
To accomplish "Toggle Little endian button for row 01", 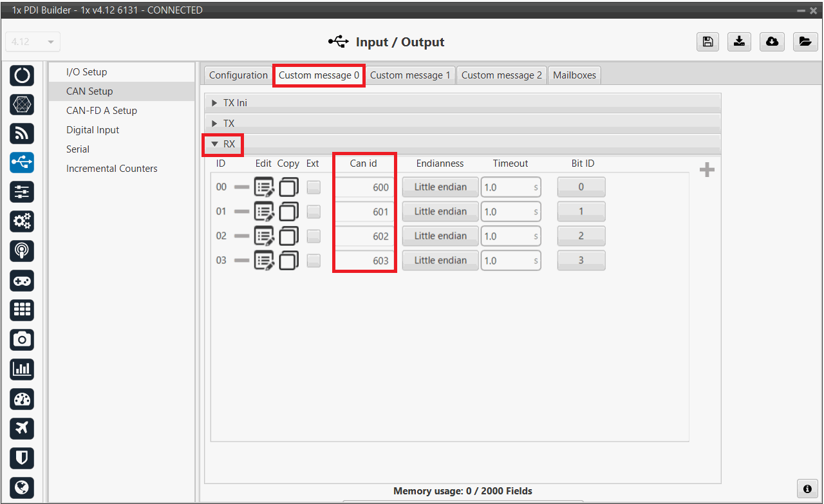I will pyautogui.click(x=440, y=212).
